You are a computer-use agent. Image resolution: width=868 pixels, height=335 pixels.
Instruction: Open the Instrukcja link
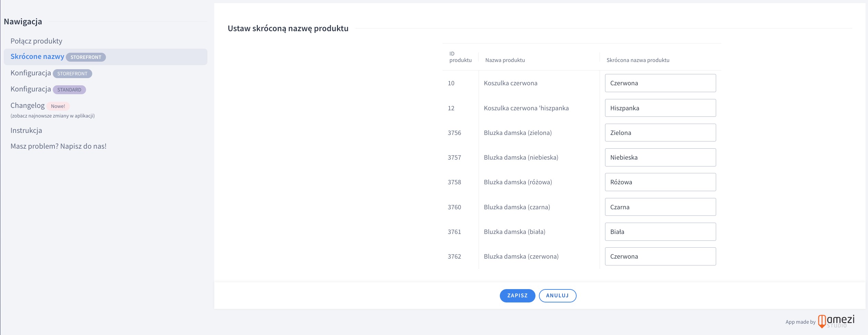tap(26, 131)
